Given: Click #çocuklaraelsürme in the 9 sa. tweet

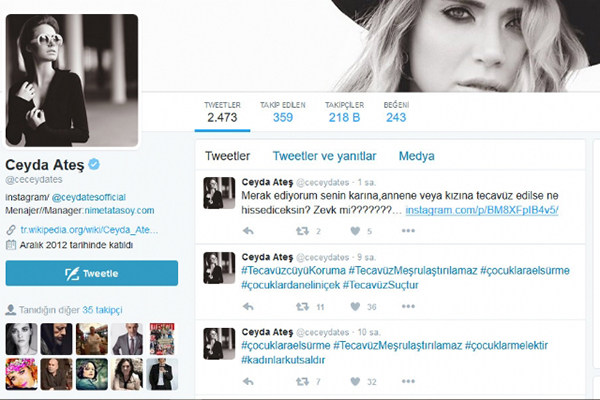Looking at the screenshot, I should pyautogui.click(x=525, y=271).
